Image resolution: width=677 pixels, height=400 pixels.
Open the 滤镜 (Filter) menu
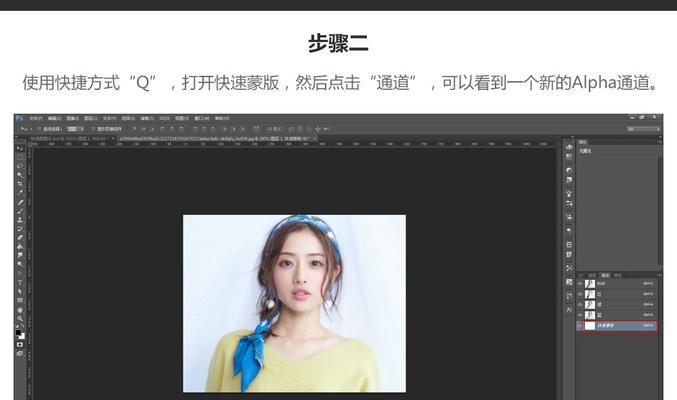click(x=147, y=118)
